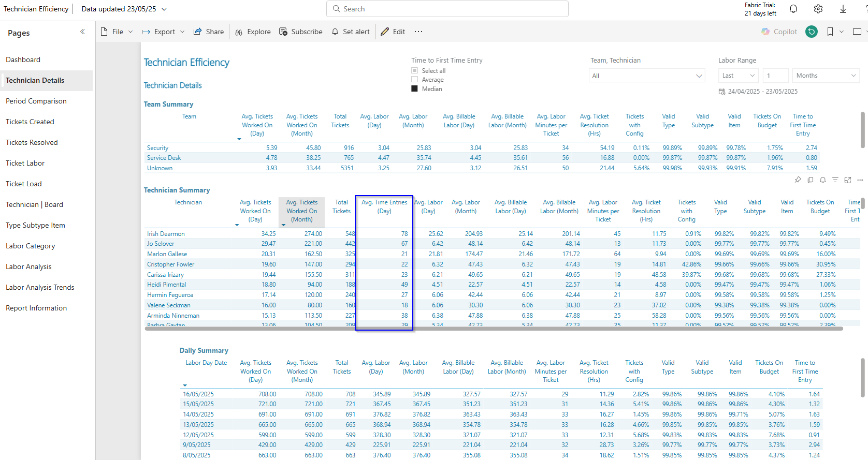
Task: Click the Edit pencil button
Action: 393,32
